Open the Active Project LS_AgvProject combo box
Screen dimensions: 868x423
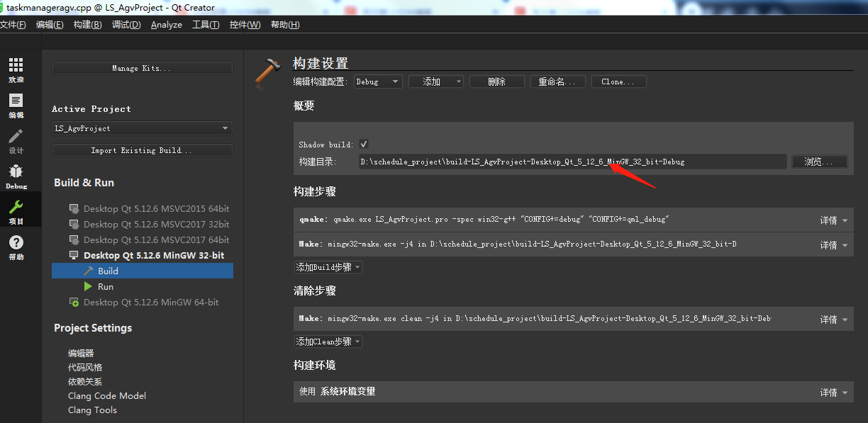click(x=143, y=128)
